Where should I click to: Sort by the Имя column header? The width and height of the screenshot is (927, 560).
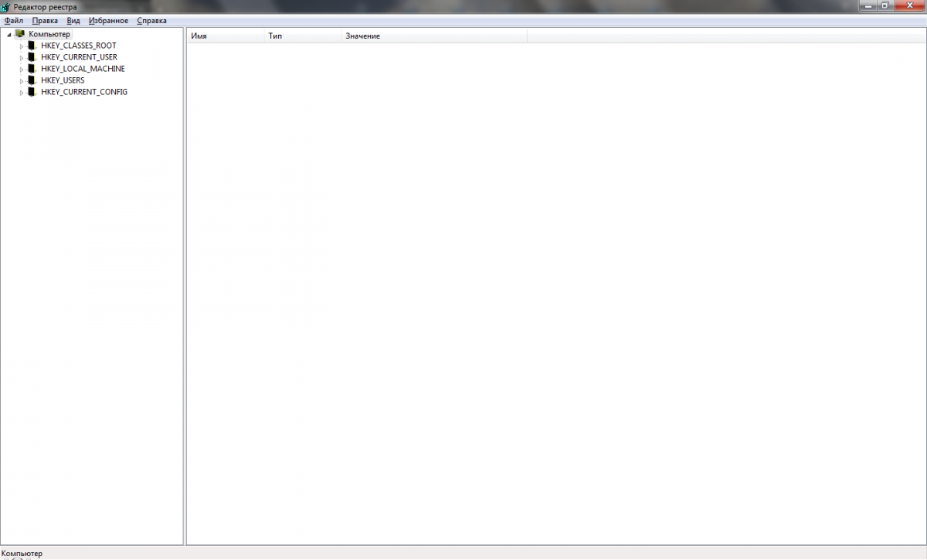click(225, 36)
